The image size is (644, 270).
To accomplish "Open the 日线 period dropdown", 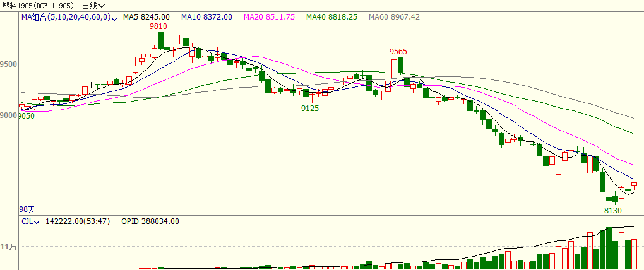I will [93, 6].
